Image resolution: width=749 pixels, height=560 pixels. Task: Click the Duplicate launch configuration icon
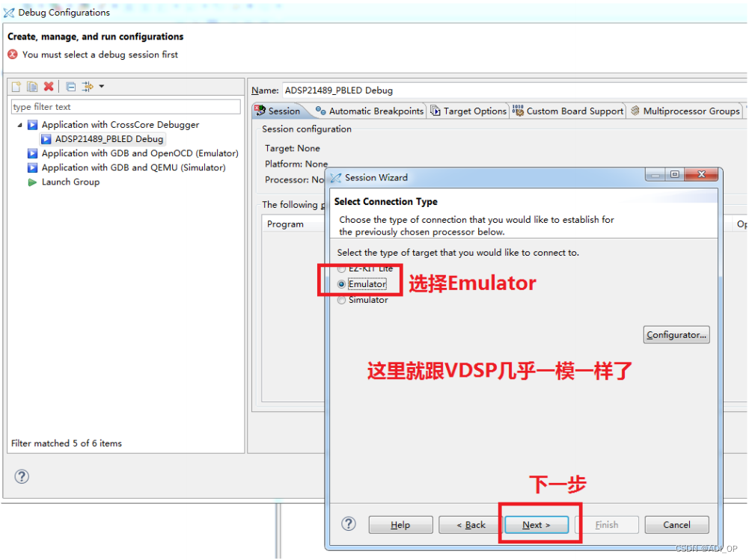[x=32, y=87]
